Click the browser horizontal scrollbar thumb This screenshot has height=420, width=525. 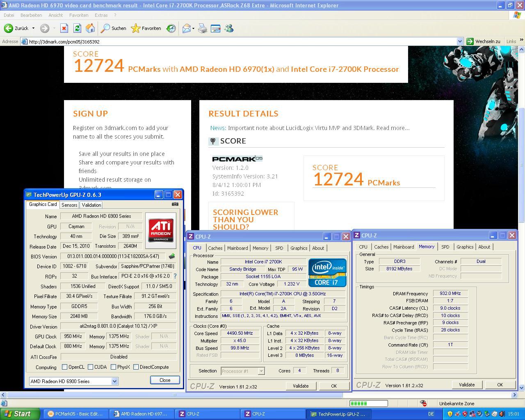click(175, 395)
